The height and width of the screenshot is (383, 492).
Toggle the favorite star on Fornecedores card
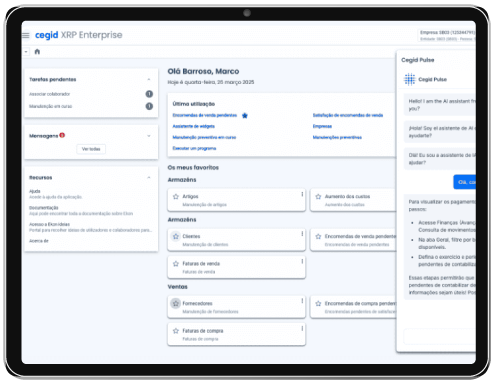click(176, 304)
